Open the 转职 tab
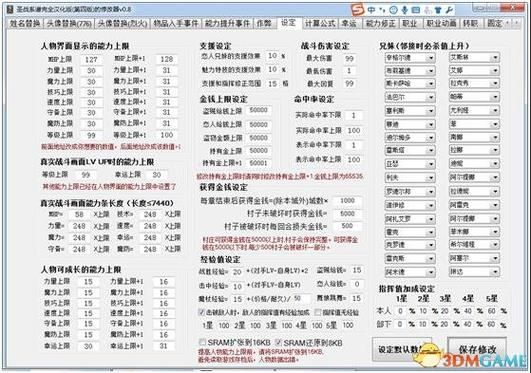 pos(470,23)
